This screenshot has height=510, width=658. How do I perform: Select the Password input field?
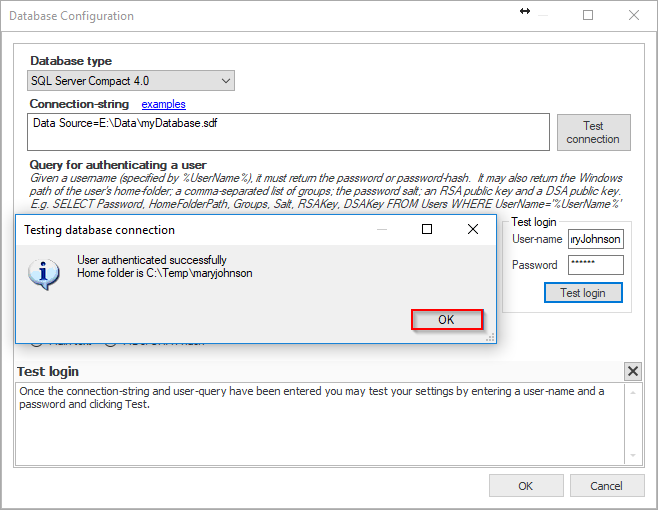click(595, 265)
